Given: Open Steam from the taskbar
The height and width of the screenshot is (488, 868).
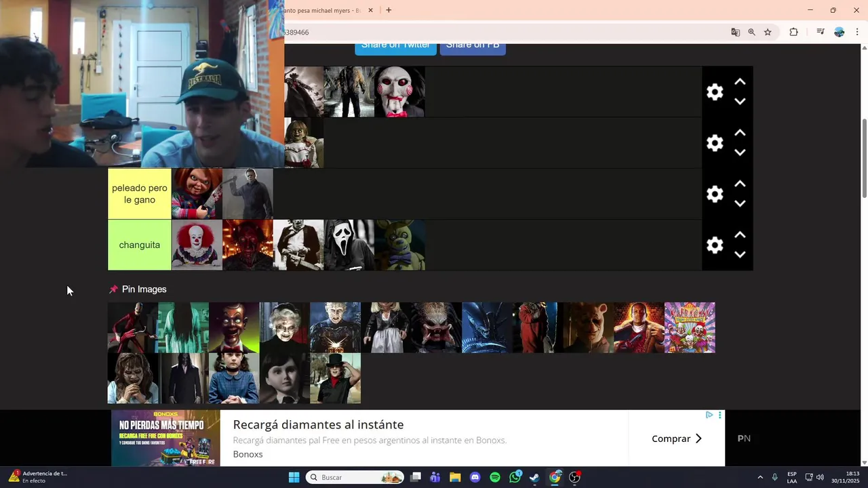Looking at the screenshot, I should (535, 477).
